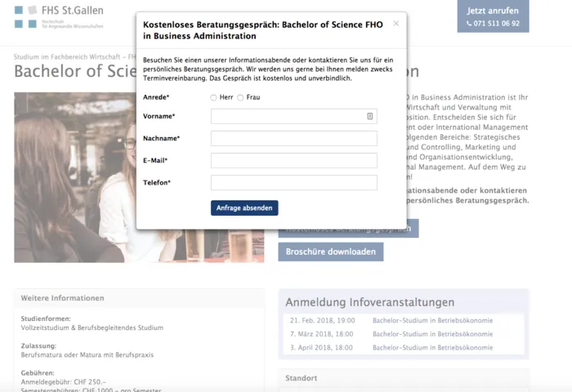
Task: Click the Telefon input field
Action: point(293,183)
